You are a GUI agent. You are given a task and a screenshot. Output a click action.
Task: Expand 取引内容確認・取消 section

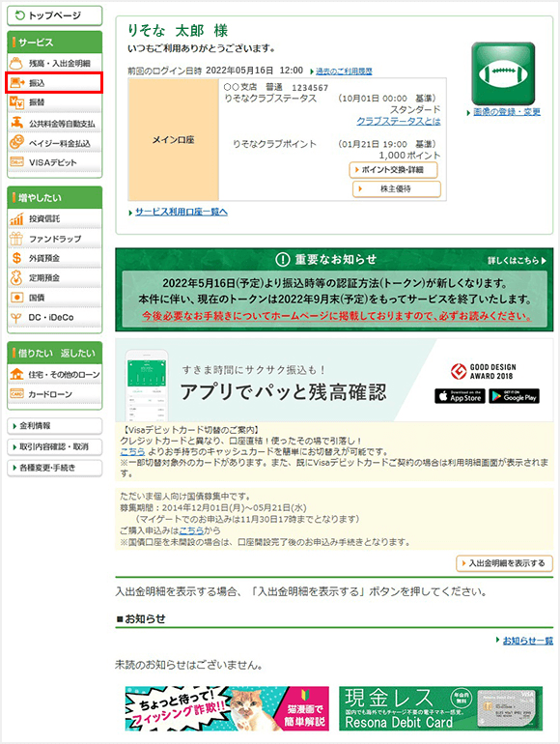pyautogui.click(x=54, y=446)
